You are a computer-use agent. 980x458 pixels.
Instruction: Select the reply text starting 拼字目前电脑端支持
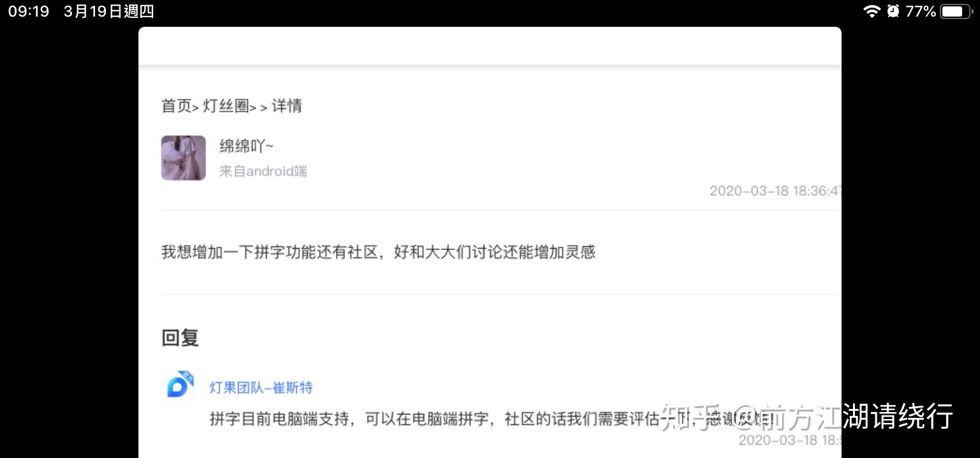coord(491,419)
